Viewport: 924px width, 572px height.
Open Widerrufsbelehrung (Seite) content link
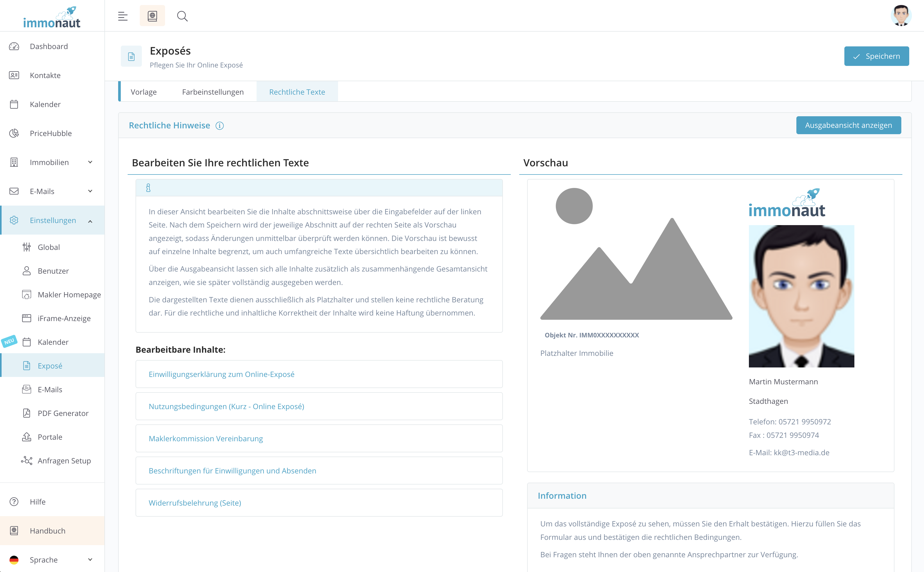pyautogui.click(x=195, y=503)
